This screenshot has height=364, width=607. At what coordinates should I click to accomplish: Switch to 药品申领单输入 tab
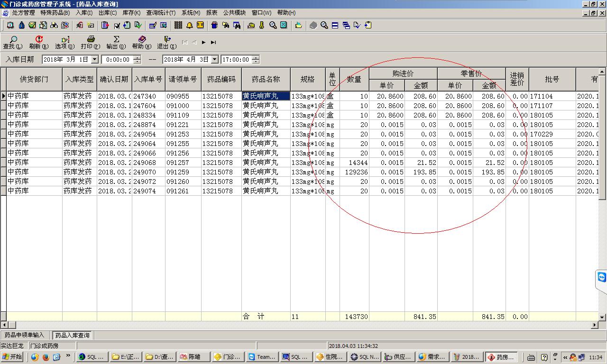point(24,335)
